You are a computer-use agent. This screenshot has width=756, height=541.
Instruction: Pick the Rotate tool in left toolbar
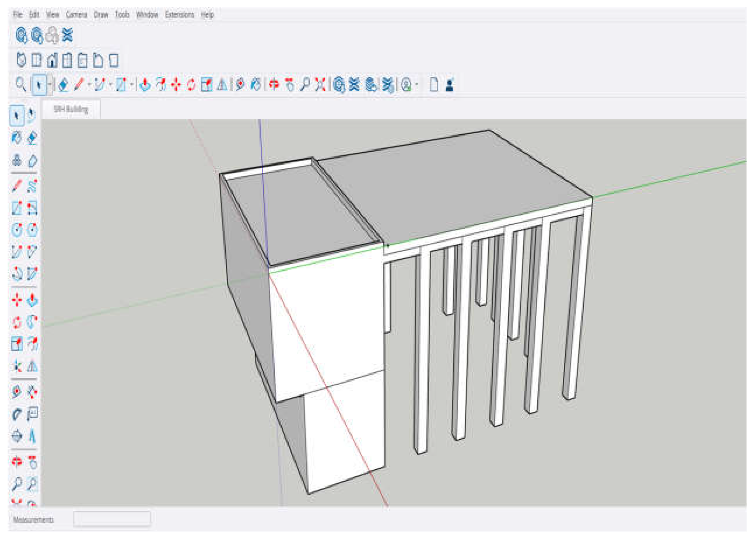[17, 322]
